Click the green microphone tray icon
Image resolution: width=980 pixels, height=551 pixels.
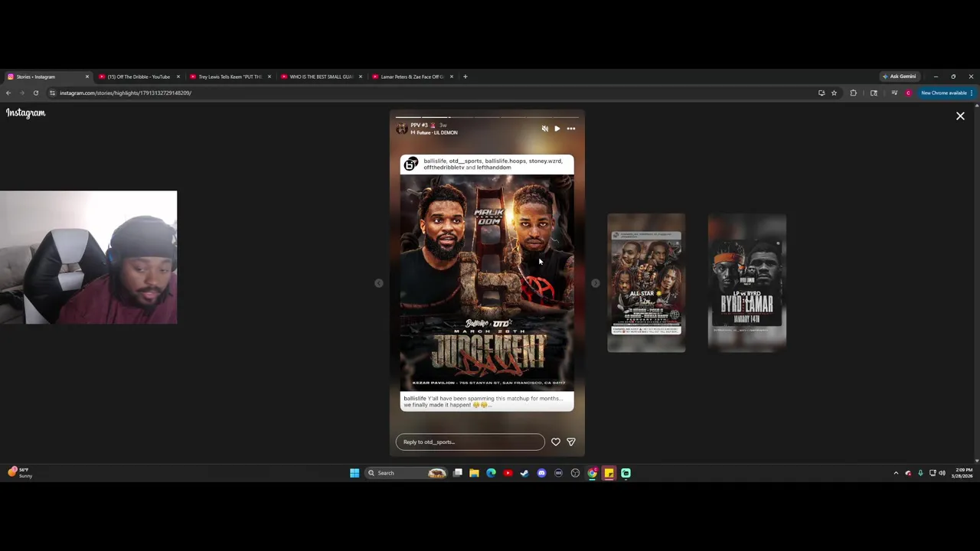[920, 473]
